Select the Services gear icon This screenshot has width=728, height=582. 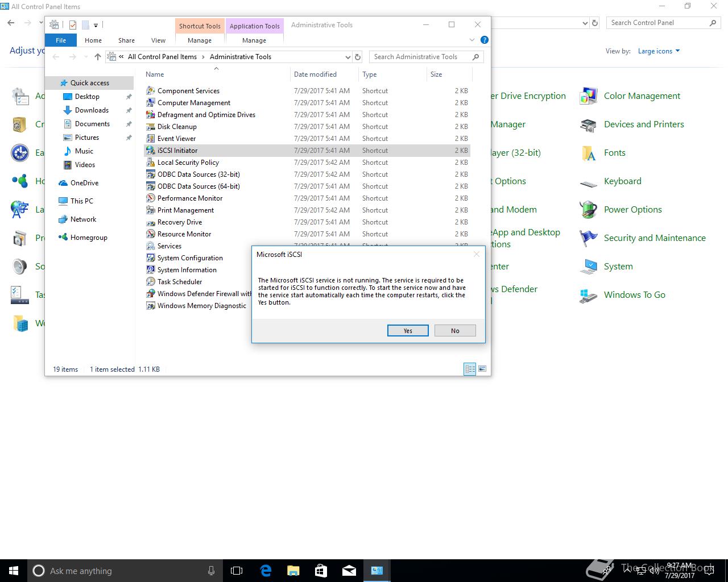coord(151,246)
